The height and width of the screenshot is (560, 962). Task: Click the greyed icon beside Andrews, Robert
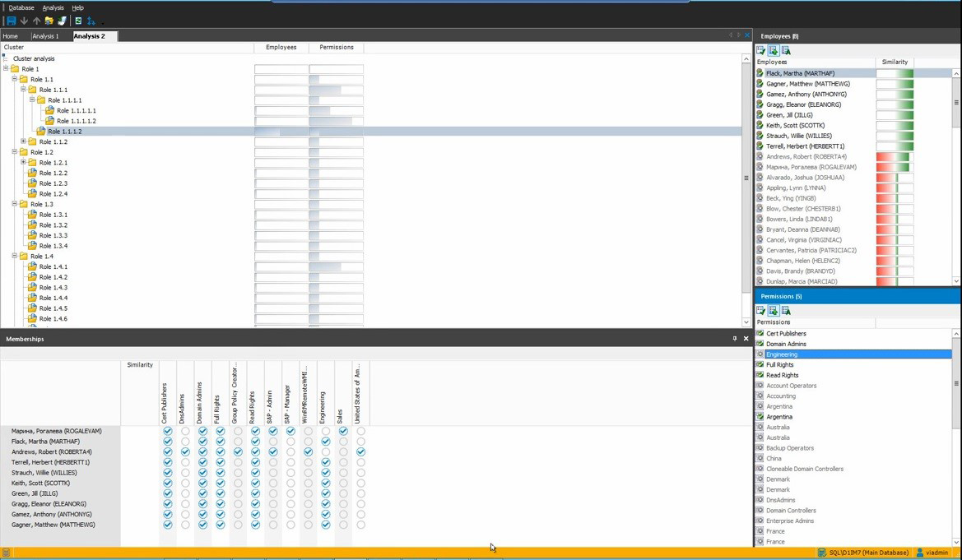click(x=760, y=156)
